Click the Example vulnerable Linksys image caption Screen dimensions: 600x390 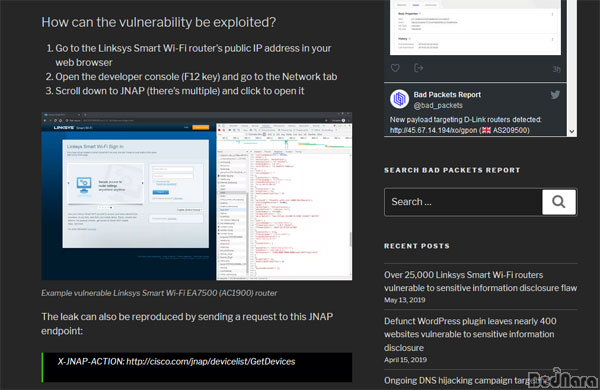[159, 293]
